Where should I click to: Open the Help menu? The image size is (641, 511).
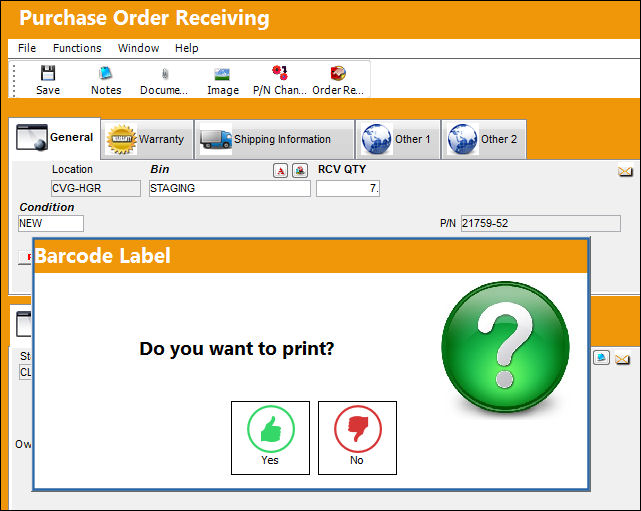pos(186,48)
